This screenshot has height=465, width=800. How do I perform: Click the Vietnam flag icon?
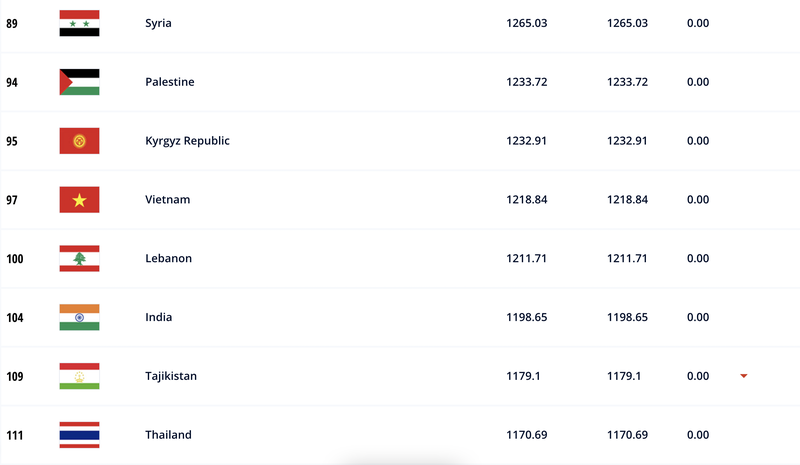tap(79, 200)
